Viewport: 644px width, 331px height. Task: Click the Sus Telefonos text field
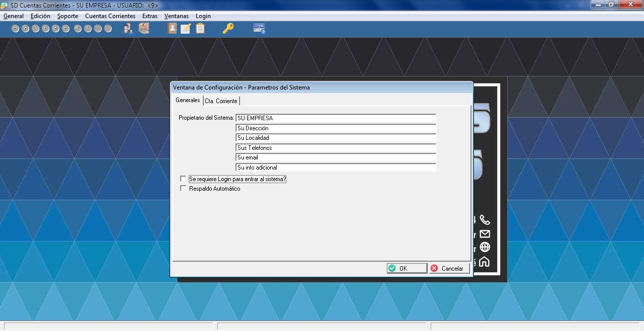[x=335, y=148]
